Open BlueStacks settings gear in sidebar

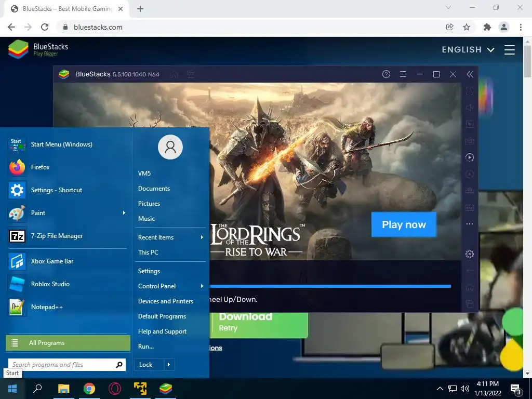470,254
